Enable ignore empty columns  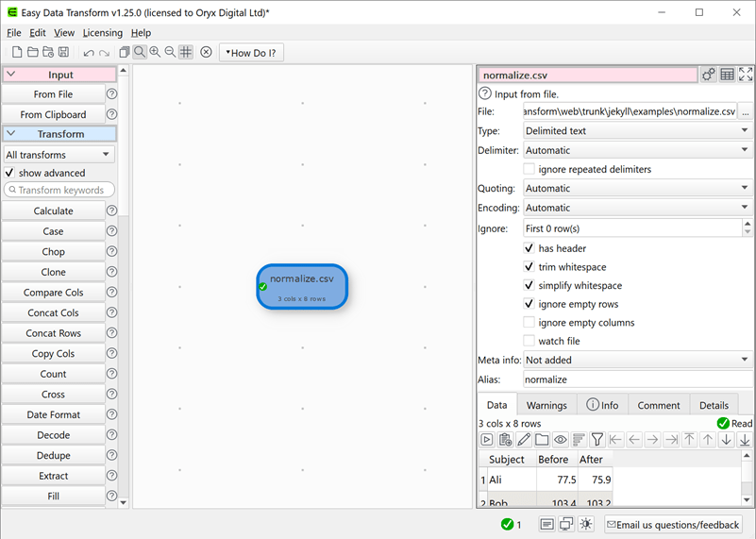click(529, 323)
